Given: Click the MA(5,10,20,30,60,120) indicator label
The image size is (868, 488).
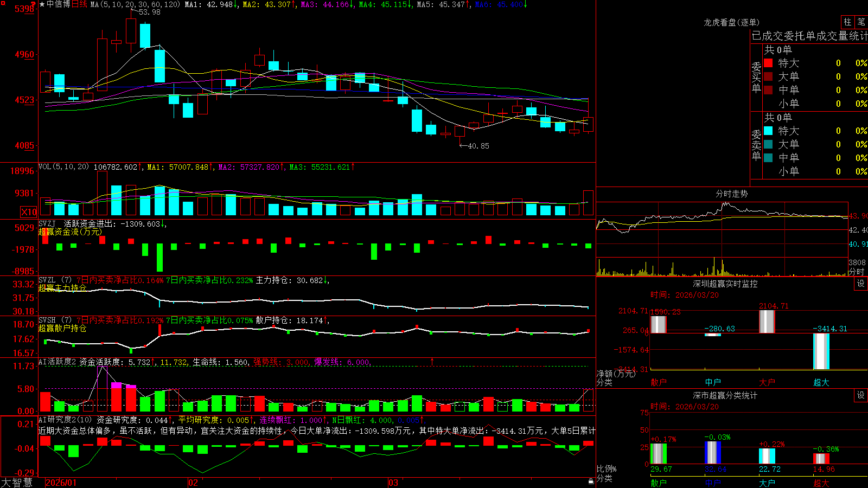Looking at the screenshot, I should point(136,4).
